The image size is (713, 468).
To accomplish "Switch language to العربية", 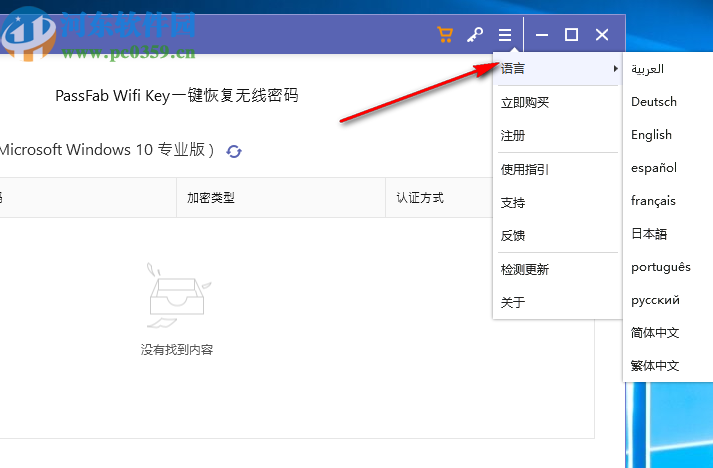I will pos(647,69).
